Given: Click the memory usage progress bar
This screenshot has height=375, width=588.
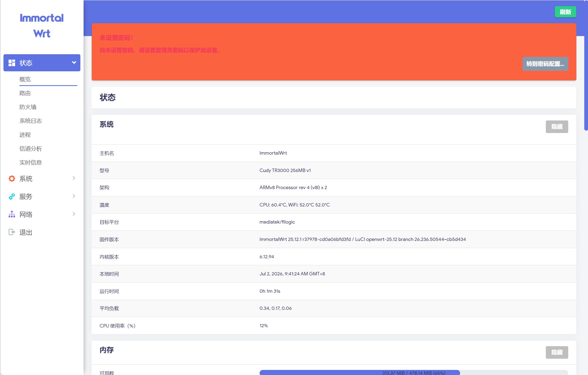Looking at the screenshot, I should point(414,372).
